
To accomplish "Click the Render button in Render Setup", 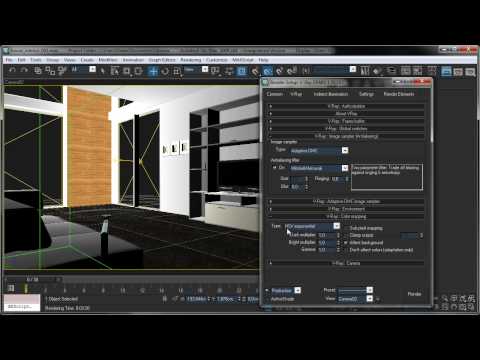I will point(414,294).
